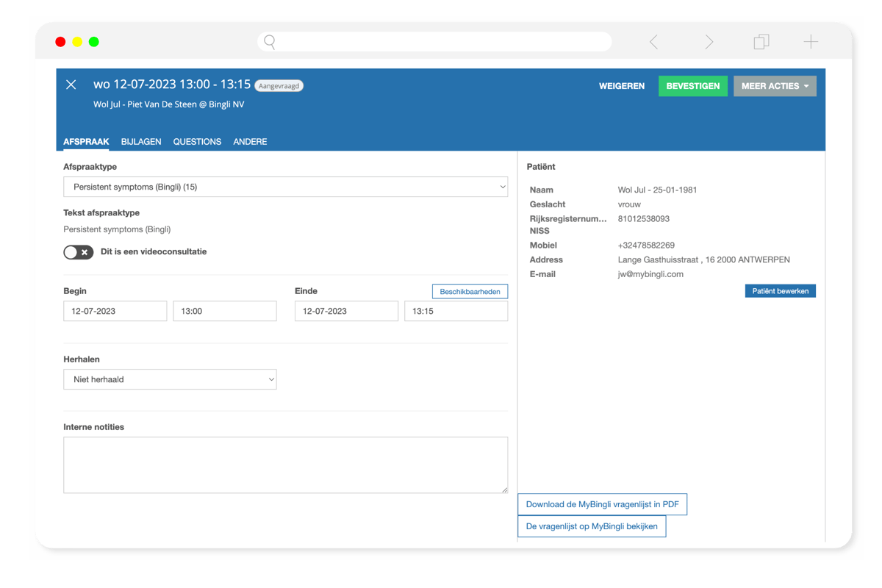Click the text Persistent symptoms (Bingli)

pyautogui.click(x=117, y=229)
